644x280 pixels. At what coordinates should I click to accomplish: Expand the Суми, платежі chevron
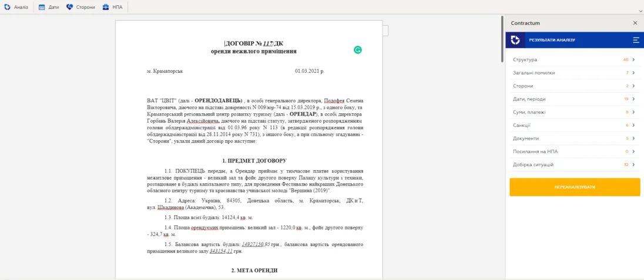tap(633, 112)
